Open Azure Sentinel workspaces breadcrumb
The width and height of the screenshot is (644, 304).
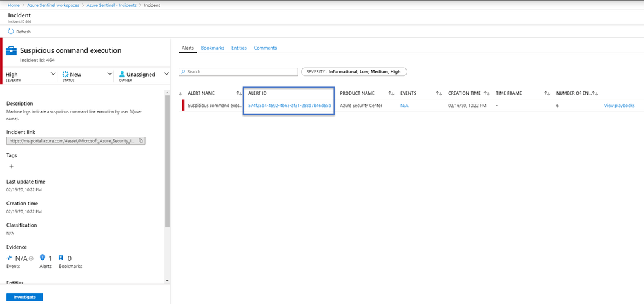pos(53,5)
